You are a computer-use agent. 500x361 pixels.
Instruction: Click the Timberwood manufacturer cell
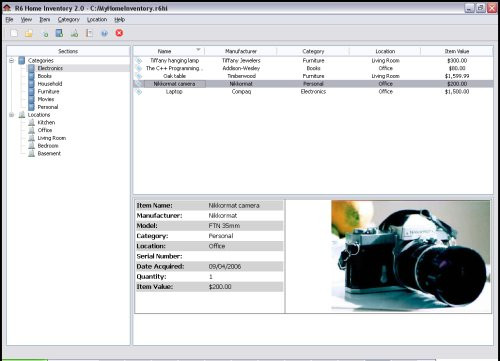click(241, 76)
